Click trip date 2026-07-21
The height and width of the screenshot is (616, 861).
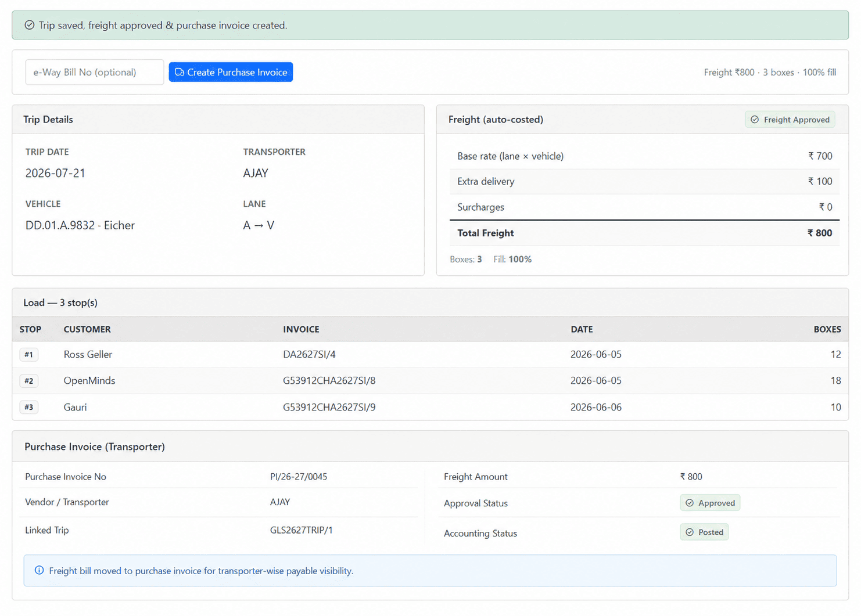[55, 173]
